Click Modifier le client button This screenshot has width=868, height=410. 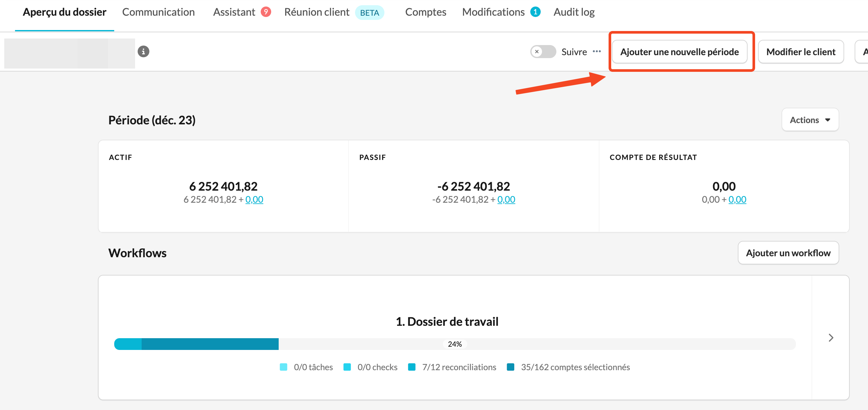[800, 52]
